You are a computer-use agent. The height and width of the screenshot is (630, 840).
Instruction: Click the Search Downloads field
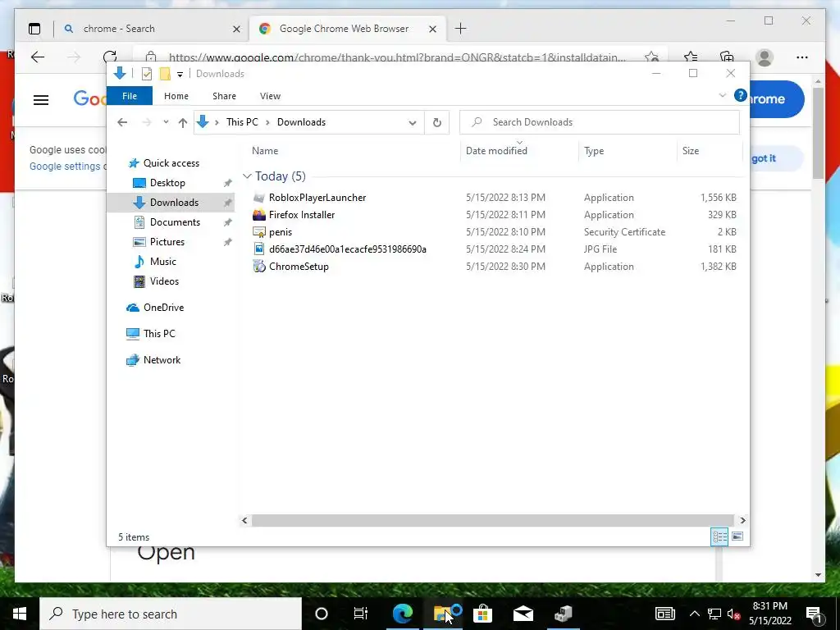[x=600, y=122]
